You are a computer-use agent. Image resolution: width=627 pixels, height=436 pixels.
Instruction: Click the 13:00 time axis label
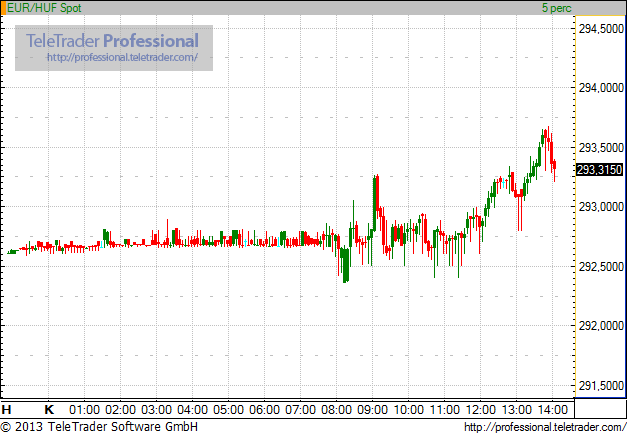517,410
